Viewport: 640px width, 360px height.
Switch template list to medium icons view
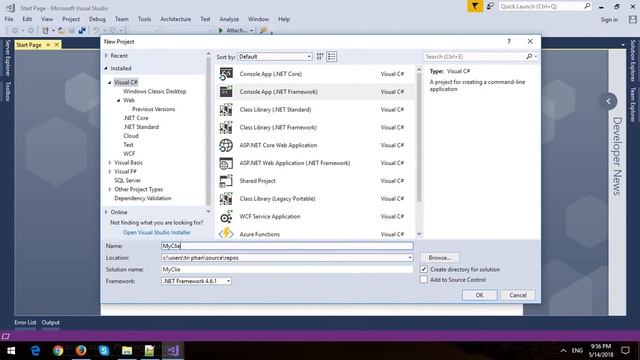(331, 57)
